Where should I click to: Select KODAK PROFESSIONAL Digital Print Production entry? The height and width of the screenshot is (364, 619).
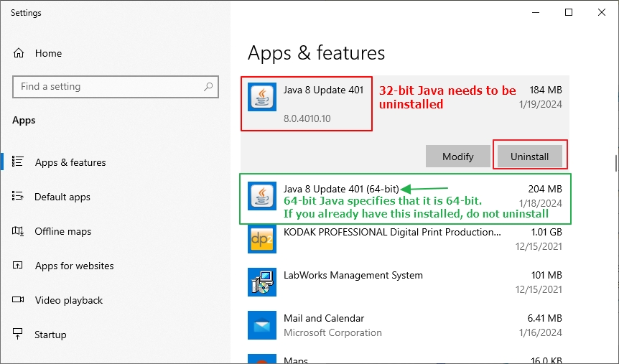[x=405, y=239]
